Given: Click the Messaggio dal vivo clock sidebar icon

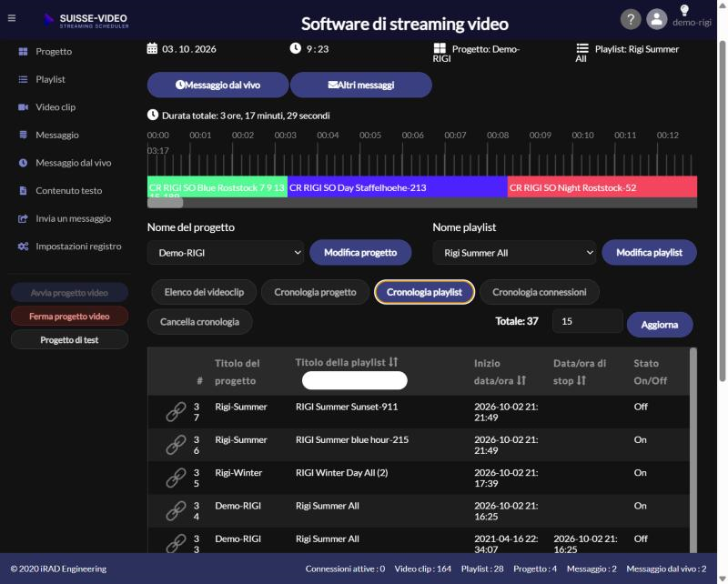Looking at the screenshot, I should pos(23,163).
